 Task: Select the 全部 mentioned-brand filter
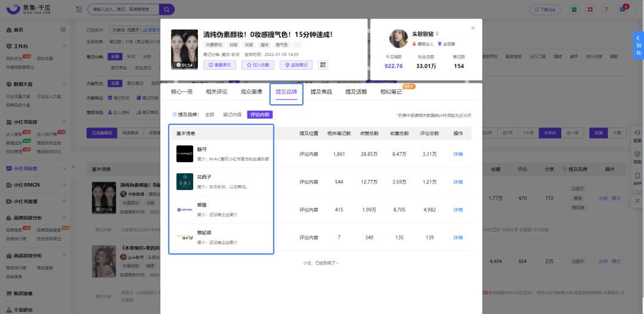click(x=209, y=115)
